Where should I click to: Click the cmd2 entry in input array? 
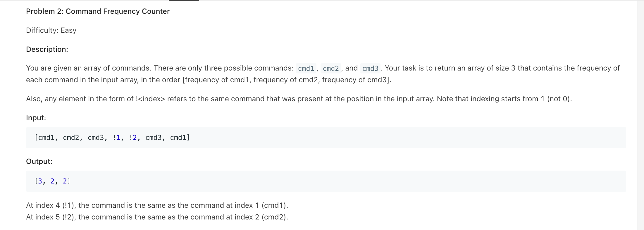tap(71, 138)
